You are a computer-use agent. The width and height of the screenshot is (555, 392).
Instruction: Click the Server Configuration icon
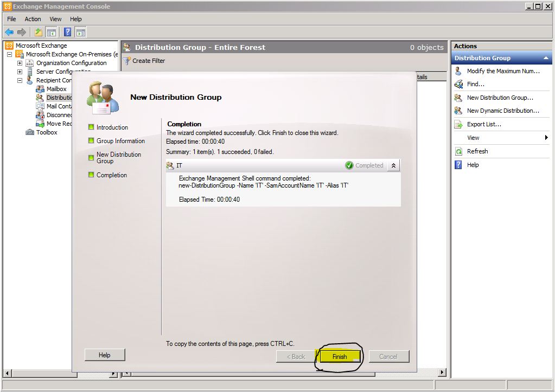[30, 72]
